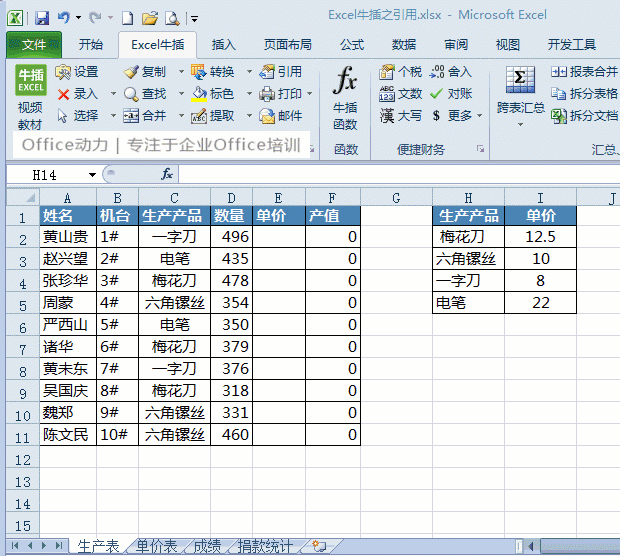The width and height of the screenshot is (620, 556).
Task: Click the 录入 red X tool
Action: (x=78, y=94)
